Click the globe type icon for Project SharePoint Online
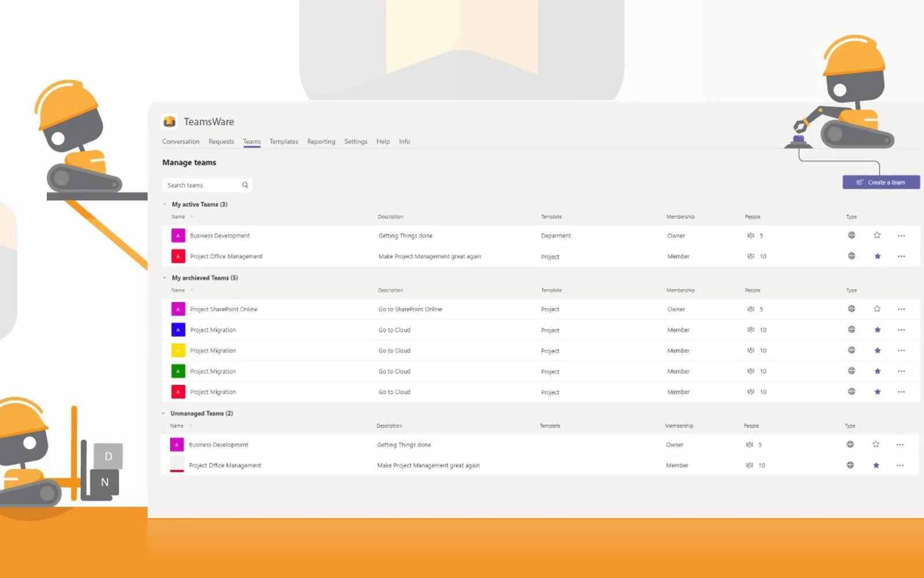Screen dimensions: 924x578 (851, 309)
